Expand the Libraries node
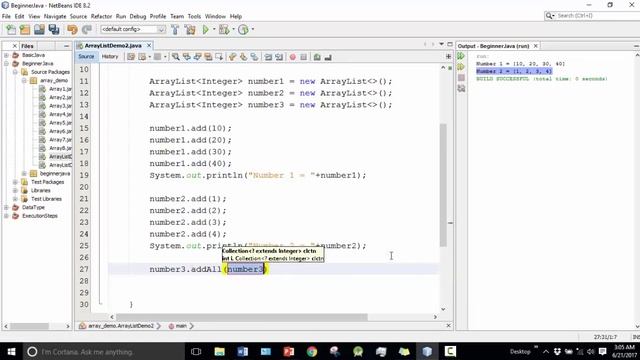 (x=15, y=191)
